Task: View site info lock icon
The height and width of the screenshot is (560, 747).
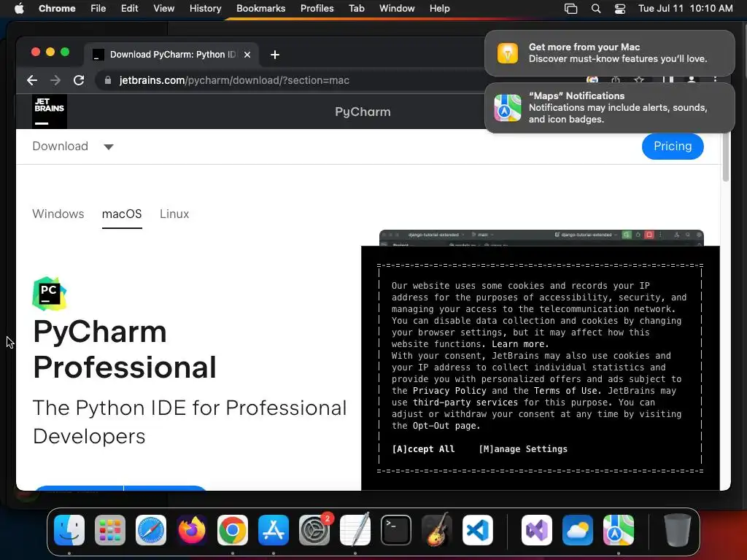Action: 108,80
